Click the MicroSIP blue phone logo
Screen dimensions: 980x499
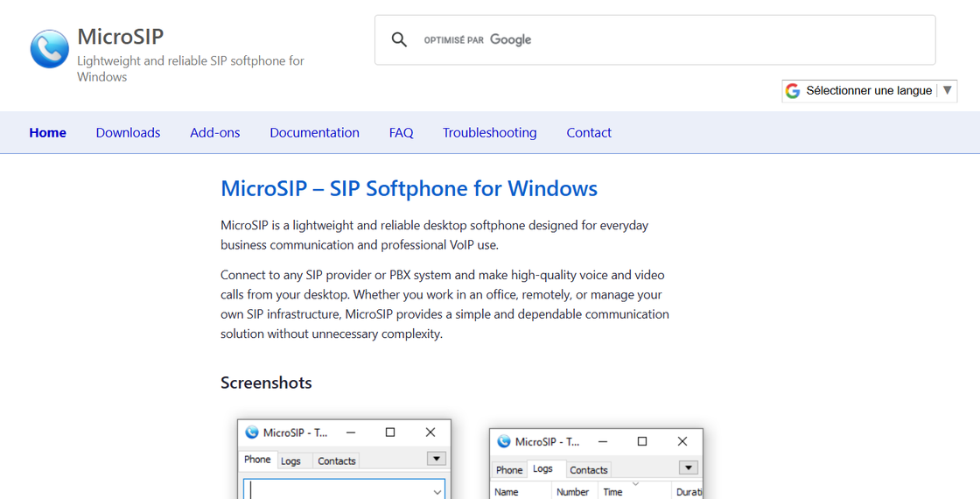coord(49,49)
